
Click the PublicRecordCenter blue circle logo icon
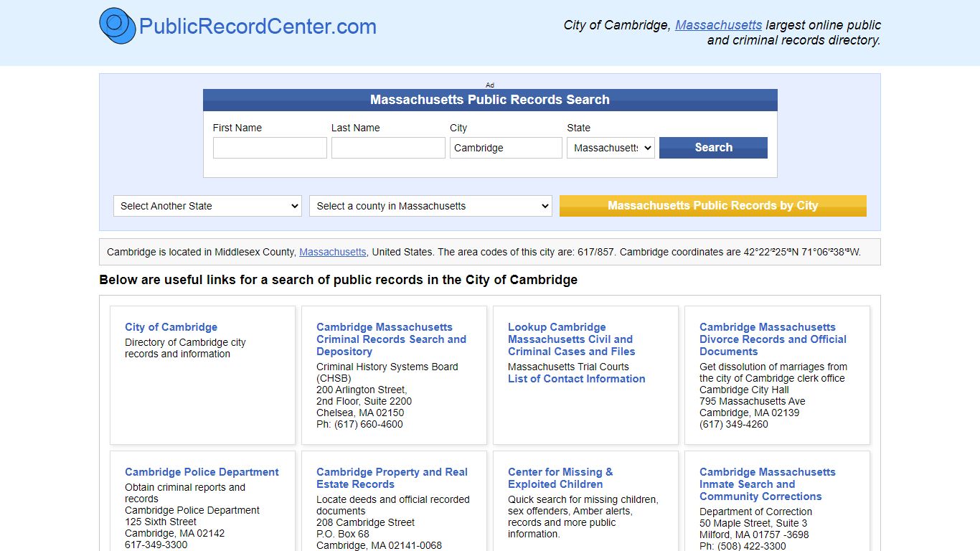click(118, 26)
